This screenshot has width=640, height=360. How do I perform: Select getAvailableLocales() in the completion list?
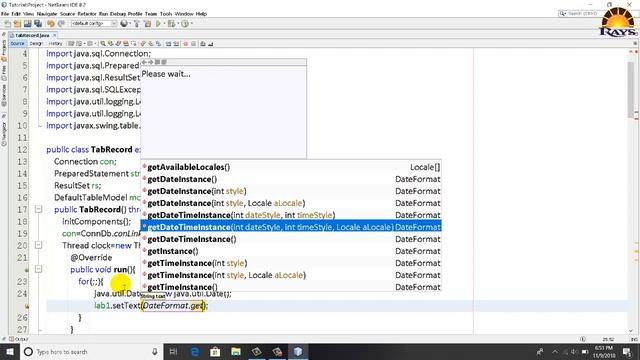[291, 167]
